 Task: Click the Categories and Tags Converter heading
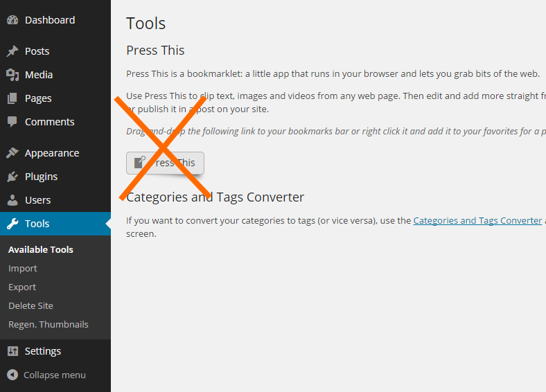coord(215,197)
